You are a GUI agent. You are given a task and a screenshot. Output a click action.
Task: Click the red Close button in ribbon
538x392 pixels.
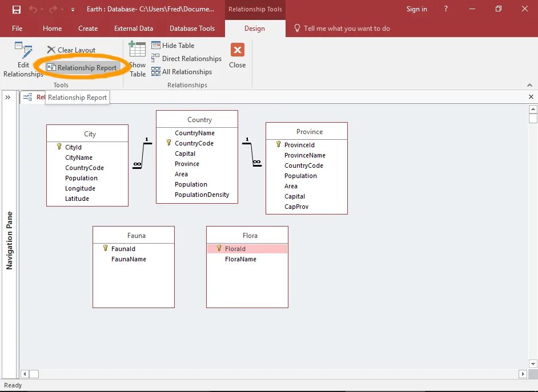pos(238,55)
